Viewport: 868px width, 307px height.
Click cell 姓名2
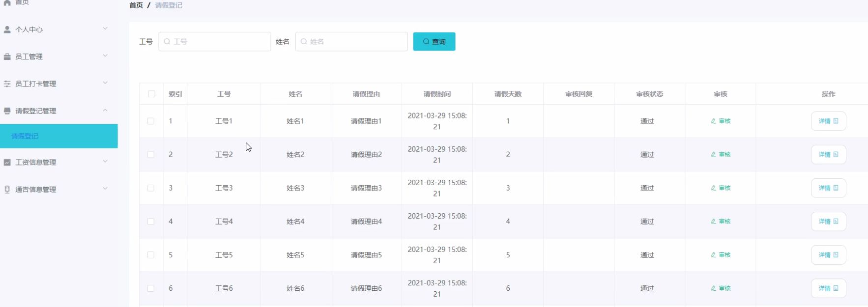coord(295,154)
